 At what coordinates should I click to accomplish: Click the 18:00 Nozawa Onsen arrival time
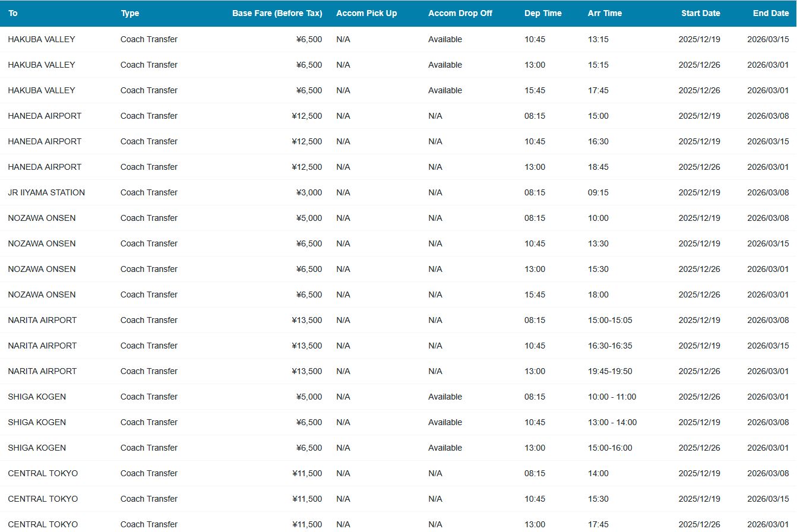(x=598, y=294)
